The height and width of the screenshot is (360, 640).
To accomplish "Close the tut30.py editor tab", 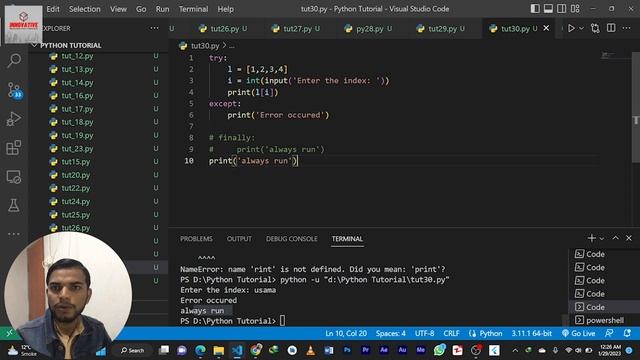I will point(546,28).
